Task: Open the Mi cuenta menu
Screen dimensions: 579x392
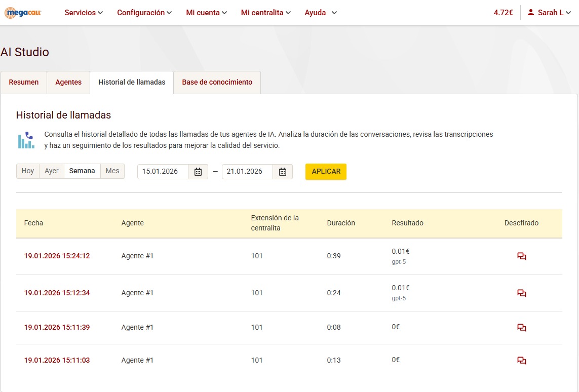Action: tap(206, 13)
